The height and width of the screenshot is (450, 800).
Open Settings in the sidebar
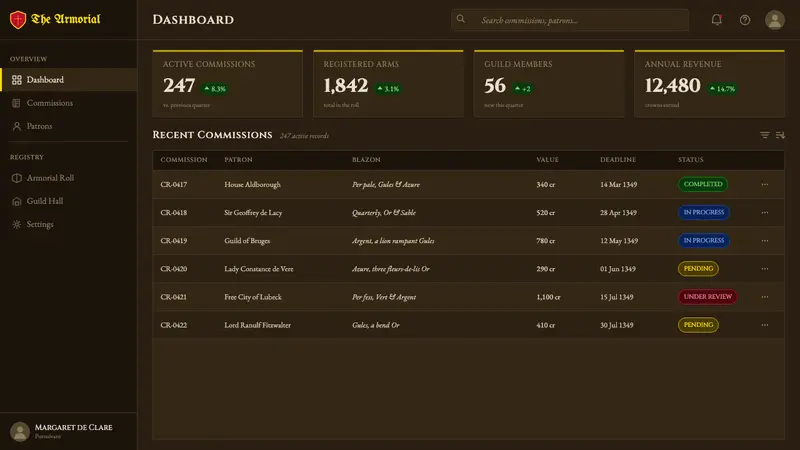pos(68,224)
